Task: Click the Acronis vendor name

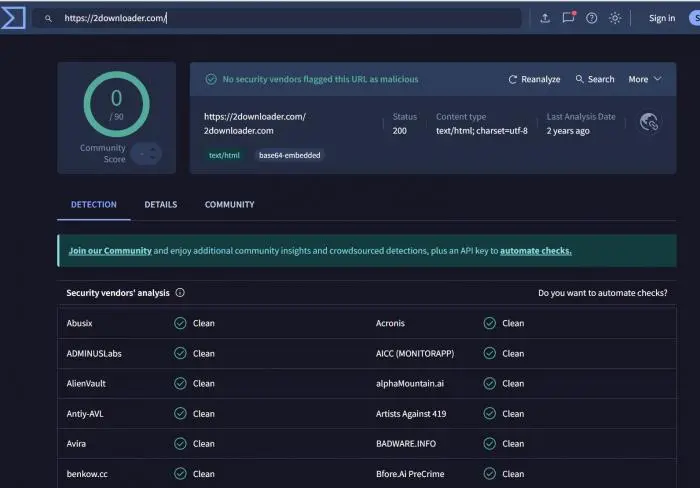Action: (x=390, y=323)
